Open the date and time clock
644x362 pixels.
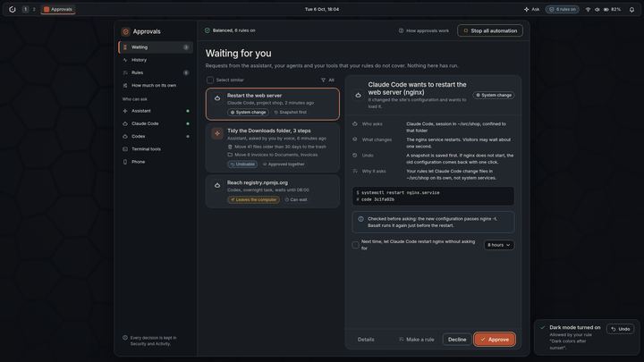pos(322,9)
